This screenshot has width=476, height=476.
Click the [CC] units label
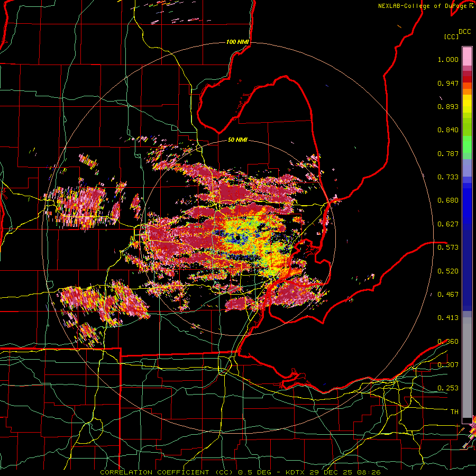tap(451, 36)
